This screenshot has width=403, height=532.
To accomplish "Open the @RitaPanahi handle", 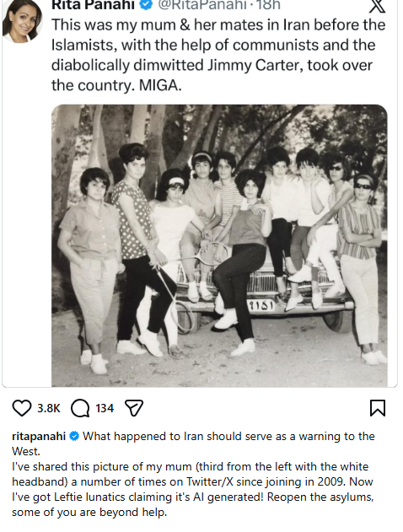I will coord(202,5).
